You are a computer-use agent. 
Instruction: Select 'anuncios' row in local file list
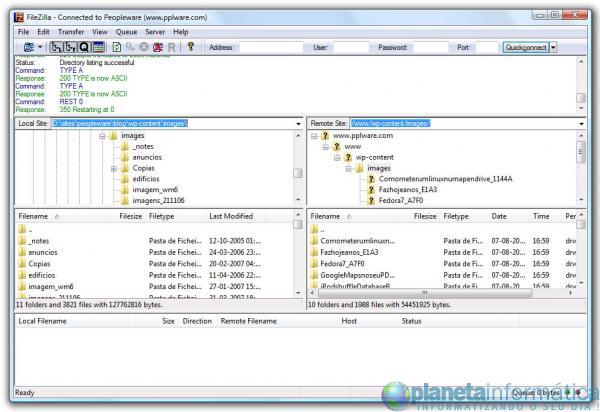[x=155, y=252]
